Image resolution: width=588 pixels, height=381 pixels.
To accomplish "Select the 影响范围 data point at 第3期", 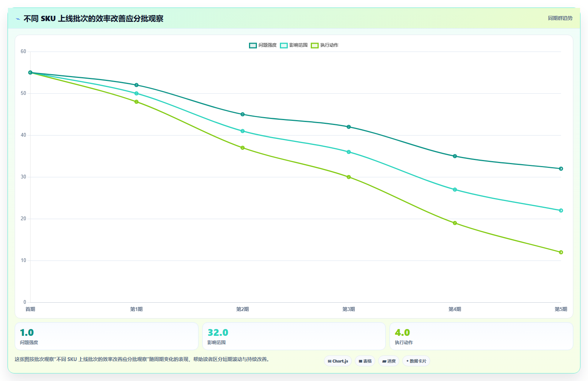I will 349,152.
